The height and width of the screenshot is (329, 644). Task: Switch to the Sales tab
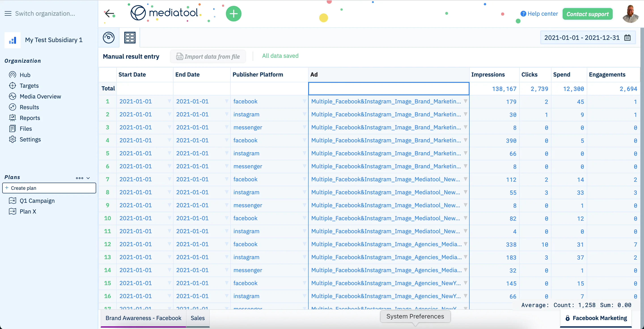197,318
